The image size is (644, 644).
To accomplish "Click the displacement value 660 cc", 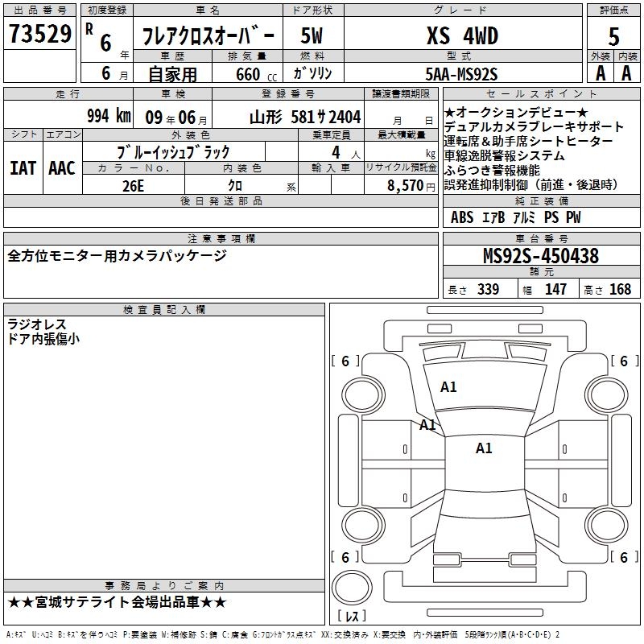I will click(x=257, y=75).
